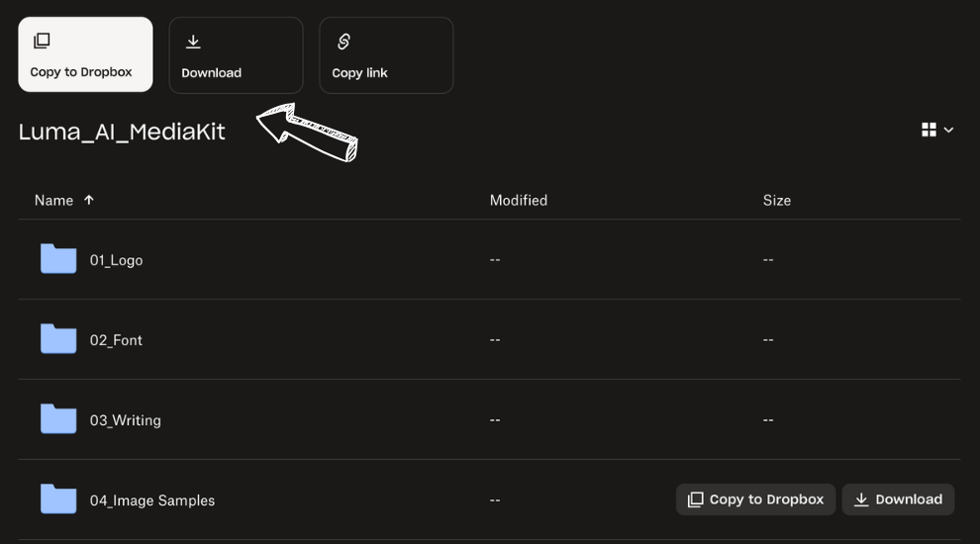The height and width of the screenshot is (544, 980).
Task: Click the top Download button
Action: coord(236,54)
